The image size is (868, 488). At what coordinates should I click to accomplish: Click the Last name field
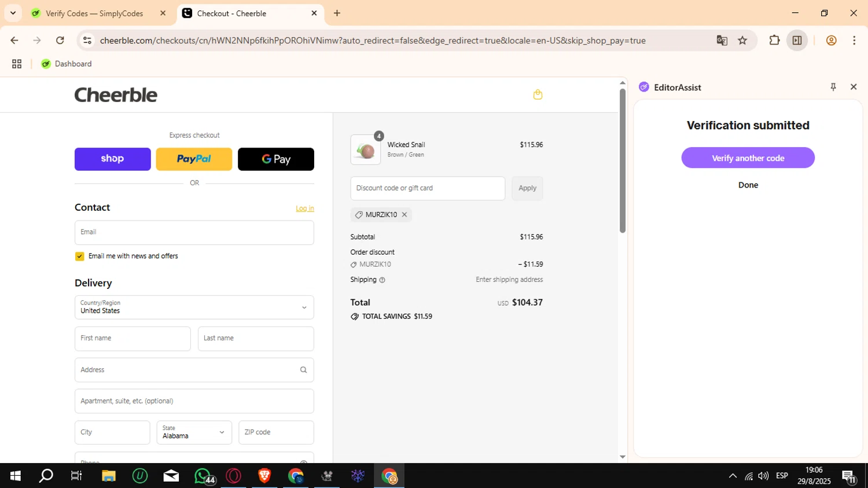point(256,339)
